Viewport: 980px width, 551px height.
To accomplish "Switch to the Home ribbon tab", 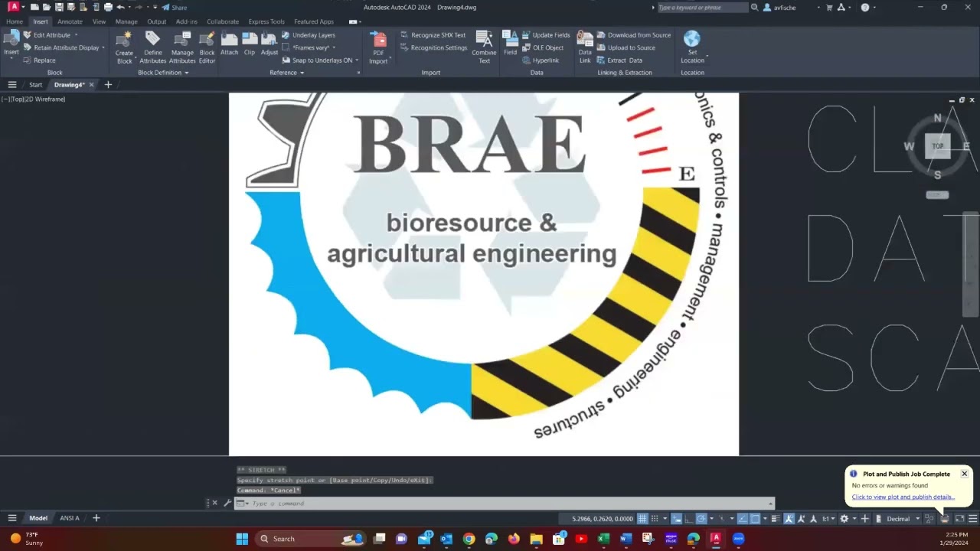I will (x=15, y=21).
